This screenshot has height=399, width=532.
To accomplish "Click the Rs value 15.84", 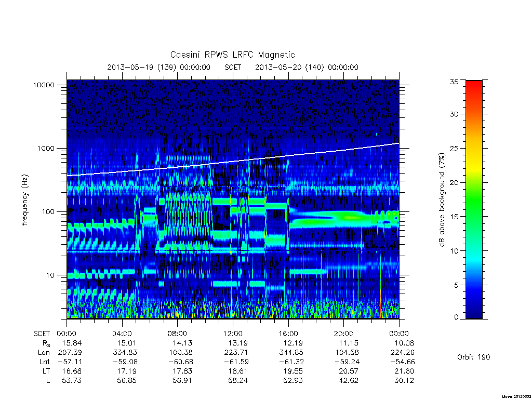I will click(x=72, y=343).
